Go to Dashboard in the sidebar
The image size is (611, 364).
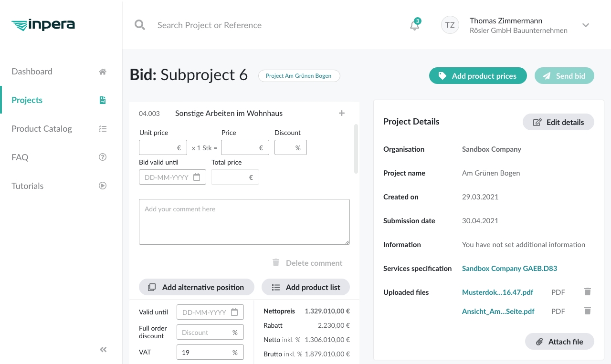pyautogui.click(x=32, y=72)
